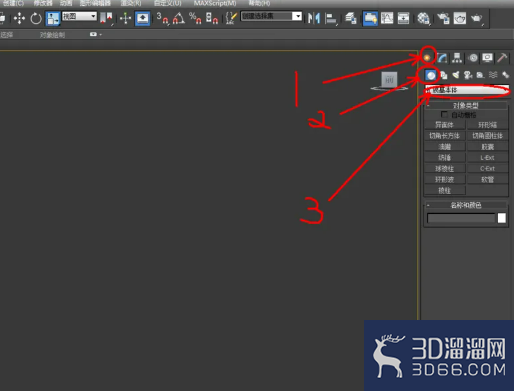Open the Material Editor icon

(423, 18)
